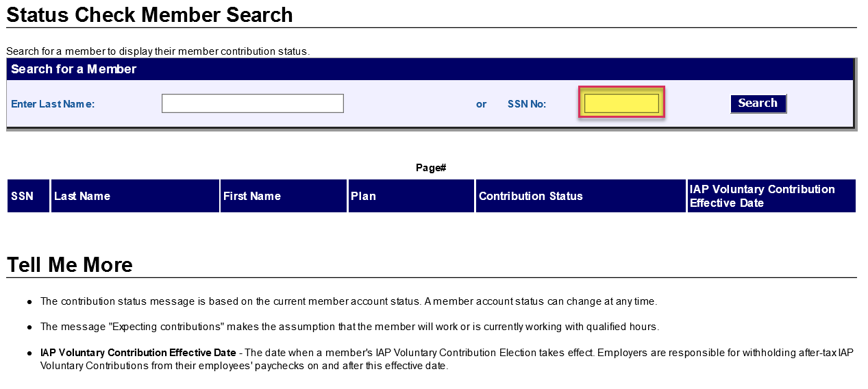Image resolution: width=868 pixels, height=389 pixels.
Task: Click the "Search for a Member" panel title
Action: pyautogui.click(x=74, y=69)
